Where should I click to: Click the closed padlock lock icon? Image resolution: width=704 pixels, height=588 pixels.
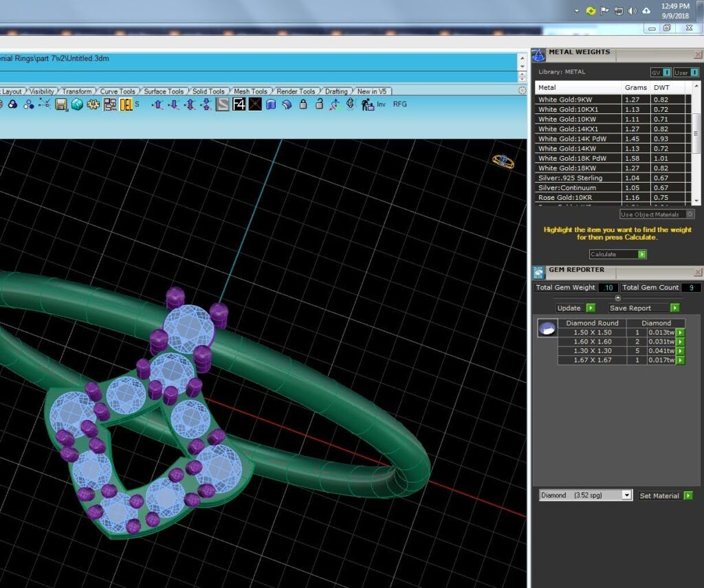(303, 104)
